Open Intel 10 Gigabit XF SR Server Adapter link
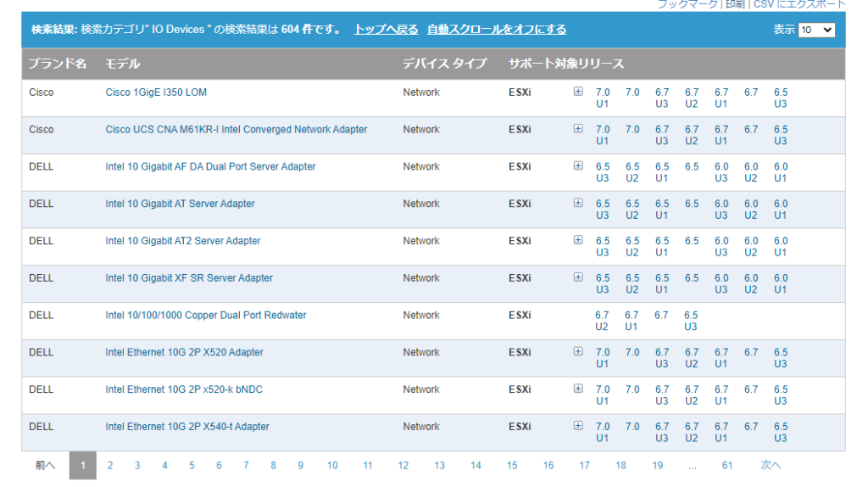 click(189, 278)
